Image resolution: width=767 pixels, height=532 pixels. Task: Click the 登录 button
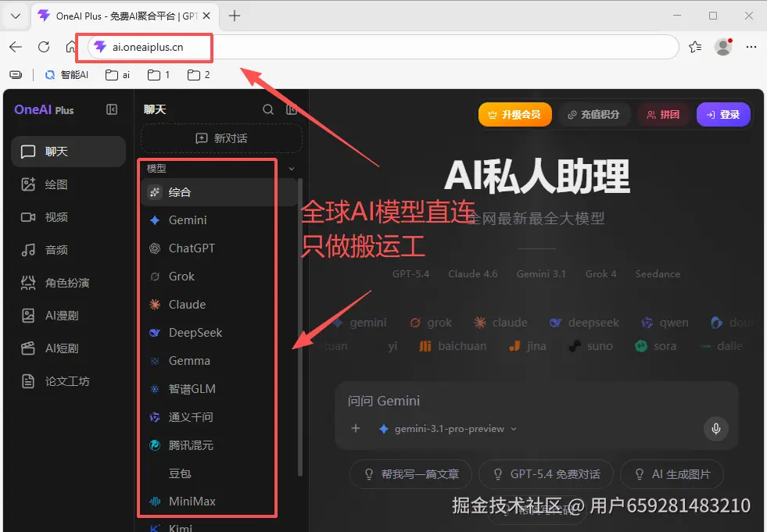(722, 114)
